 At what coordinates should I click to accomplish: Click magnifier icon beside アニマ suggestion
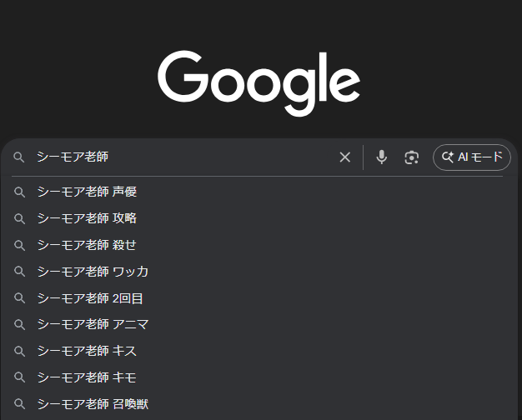click(x=19, y=324)
